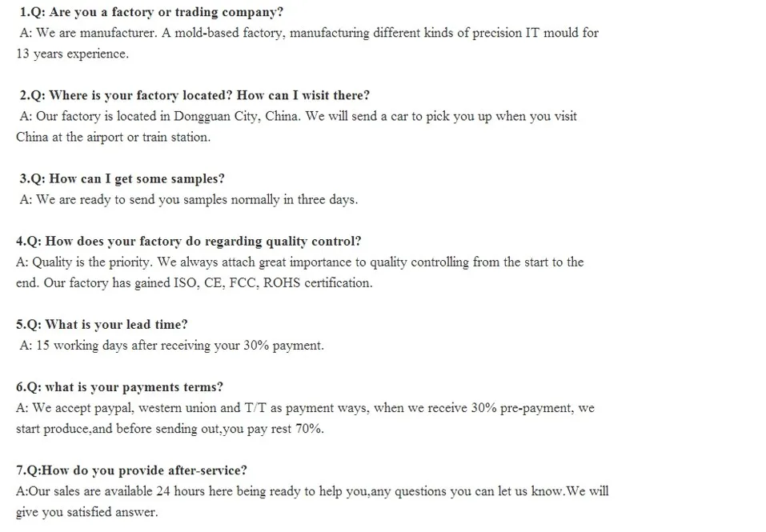Click the final line 'give you satisfied answer'
Screen dimensions: 766x532
click(86, 512)
